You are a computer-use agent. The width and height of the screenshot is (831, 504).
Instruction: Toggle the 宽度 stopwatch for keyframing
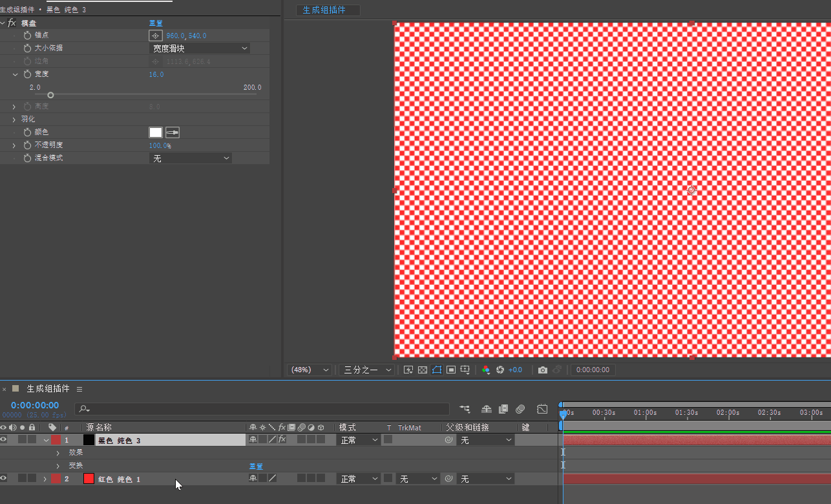click(x=27, y=74)
